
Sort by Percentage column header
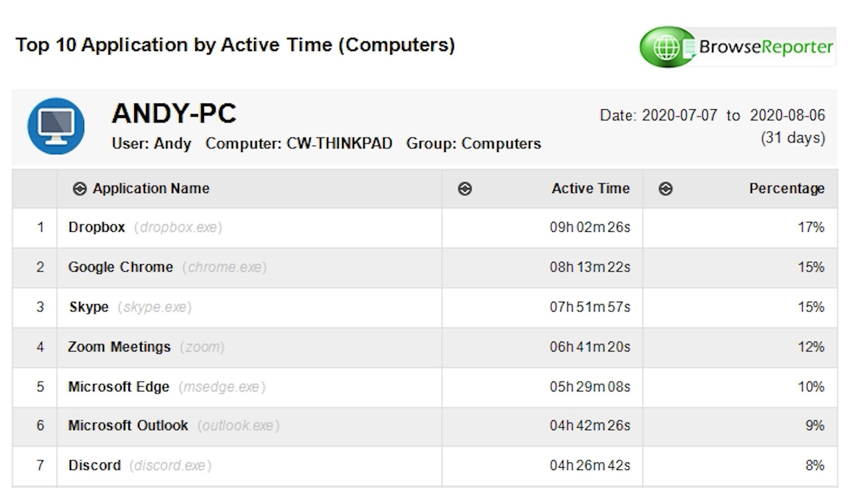787,188
